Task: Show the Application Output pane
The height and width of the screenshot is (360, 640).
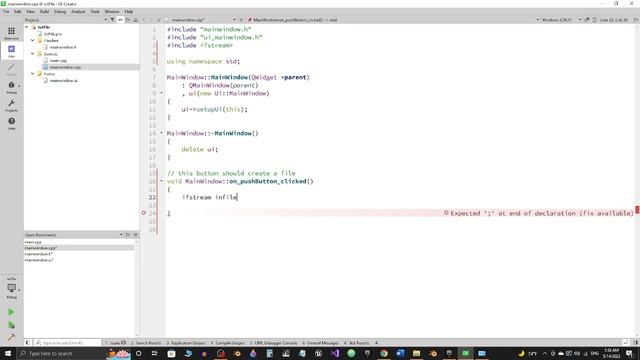Action: pos(186,343)
